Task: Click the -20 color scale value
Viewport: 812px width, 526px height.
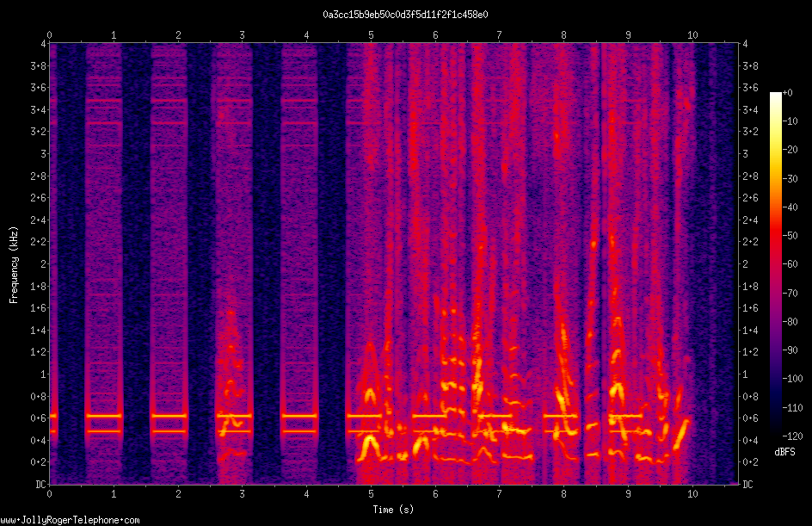Action: tap(790, 150)
